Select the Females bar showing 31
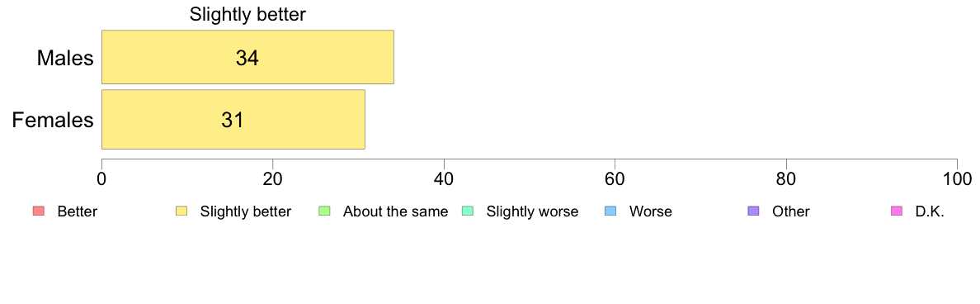 (233, 120)
